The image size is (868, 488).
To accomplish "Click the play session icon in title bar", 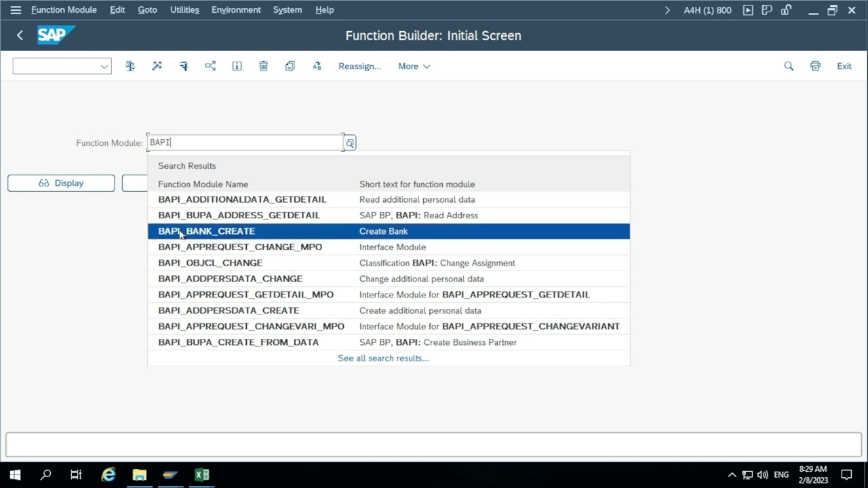I will [x=748, y=10].
